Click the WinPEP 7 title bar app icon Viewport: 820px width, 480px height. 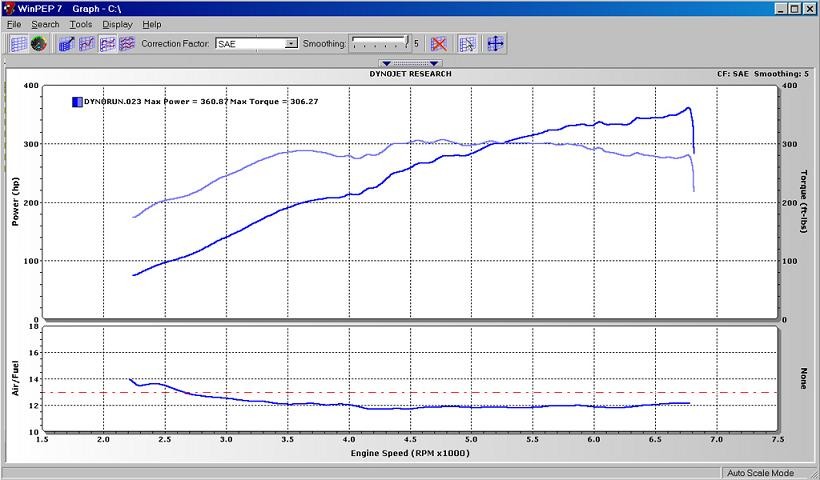8,8
